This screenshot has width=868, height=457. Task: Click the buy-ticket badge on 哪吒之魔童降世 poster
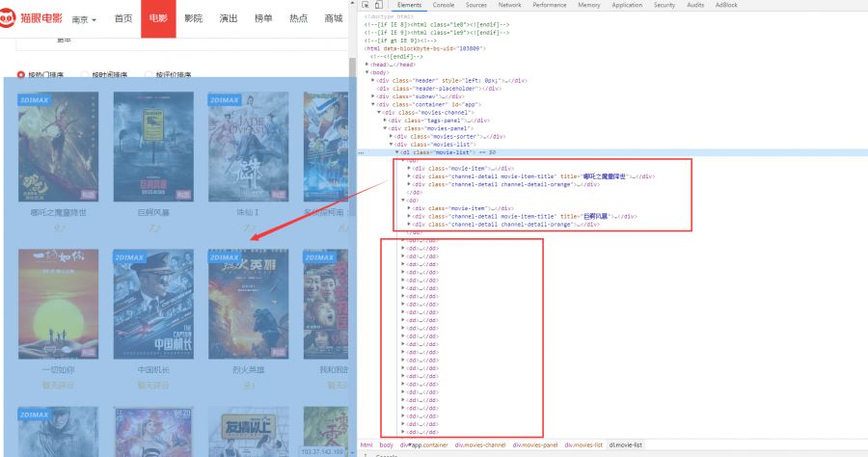tap(89, 195)
